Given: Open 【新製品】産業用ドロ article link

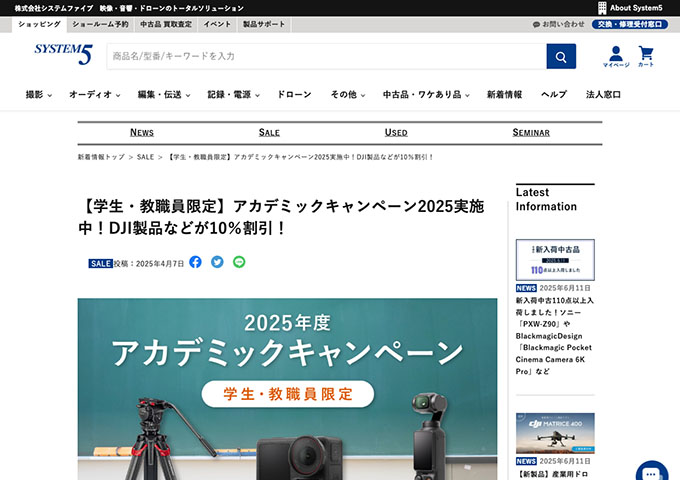Looking at the screenshot, I should tap(553, 474).
